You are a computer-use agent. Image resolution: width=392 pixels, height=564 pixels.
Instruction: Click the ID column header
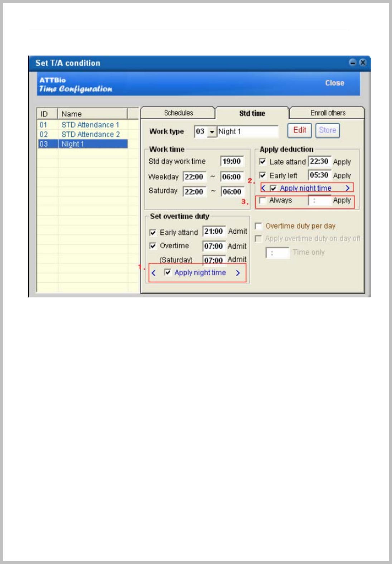tap(47, 114)
